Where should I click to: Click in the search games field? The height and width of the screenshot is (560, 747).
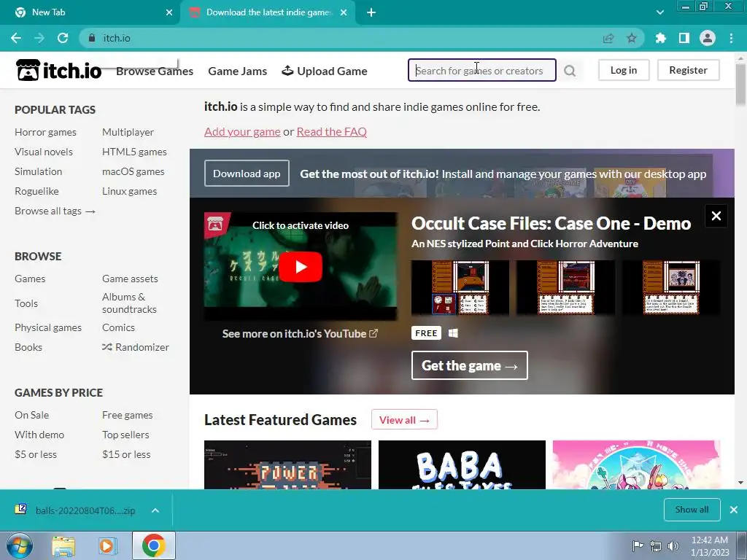481,71
